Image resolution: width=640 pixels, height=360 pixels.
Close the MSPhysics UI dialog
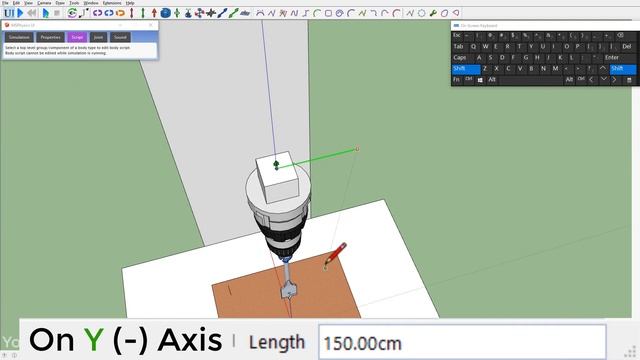click(x=151, y=25)
